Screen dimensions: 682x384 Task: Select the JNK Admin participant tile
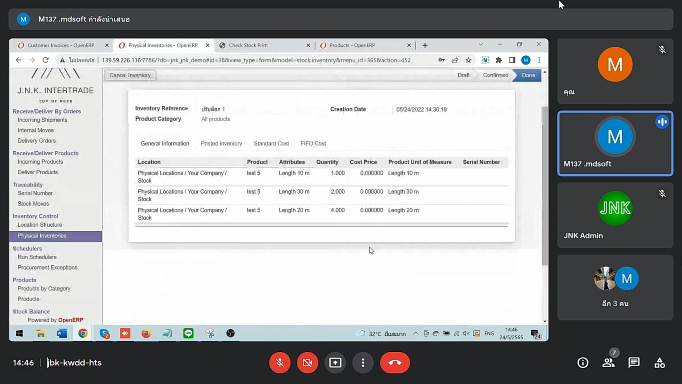[615, 215]
